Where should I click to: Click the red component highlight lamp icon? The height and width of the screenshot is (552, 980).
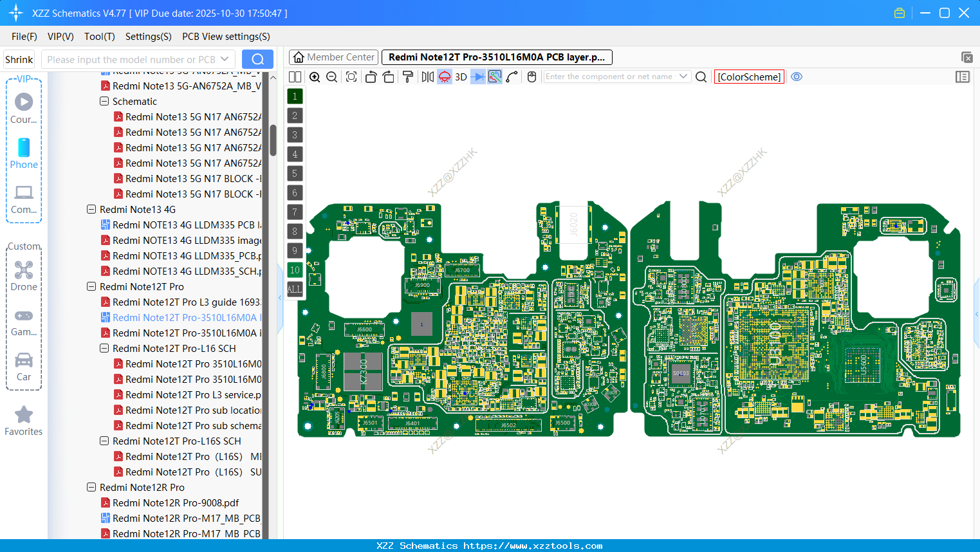click(x=444, y=77)
